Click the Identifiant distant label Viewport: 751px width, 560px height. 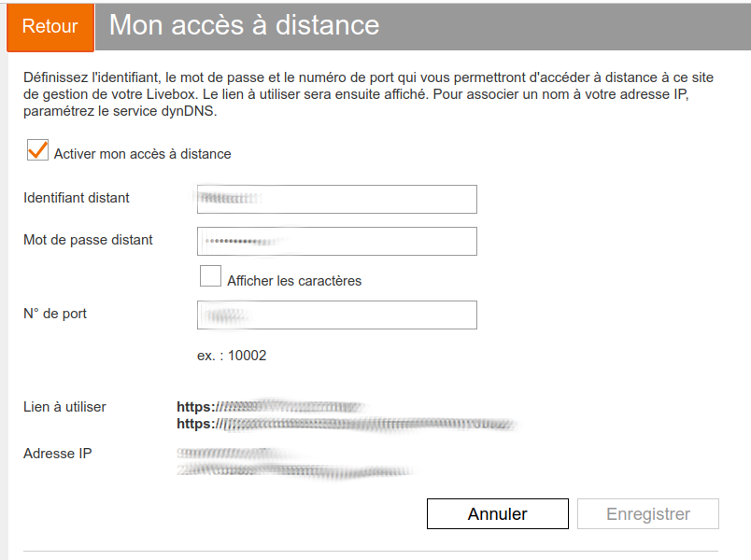click(x=77, y=198)
